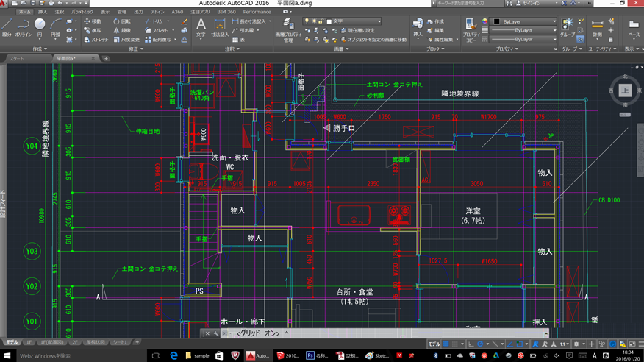The width and height of the screenshot is (644, 362).
Task: Click the ViewCube top (上) face
Action: (625, 90)
